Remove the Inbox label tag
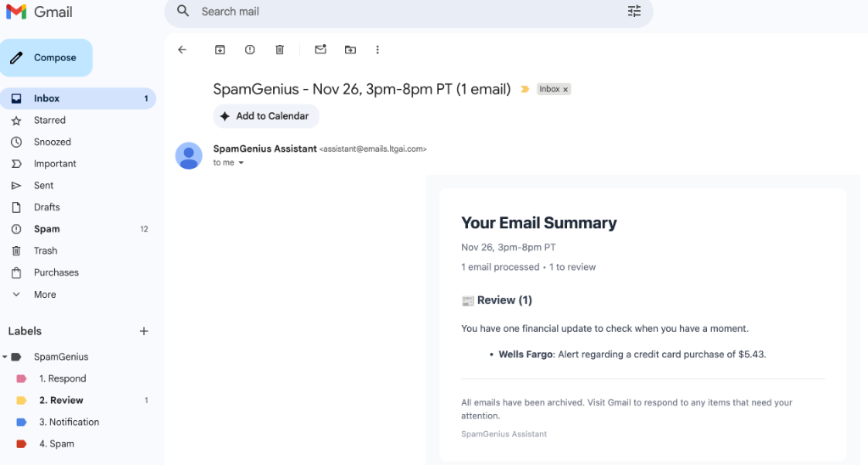 (x=566, y=89)
